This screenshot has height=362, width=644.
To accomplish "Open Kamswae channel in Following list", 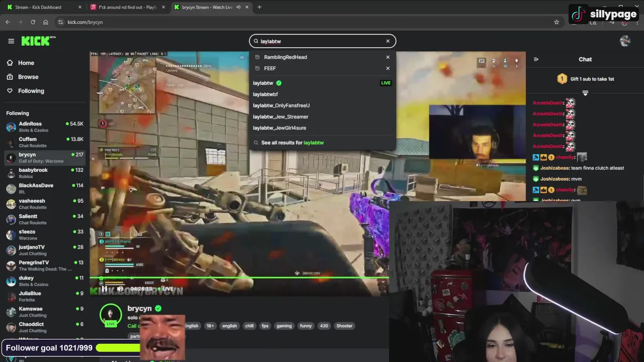I will 44,312.
